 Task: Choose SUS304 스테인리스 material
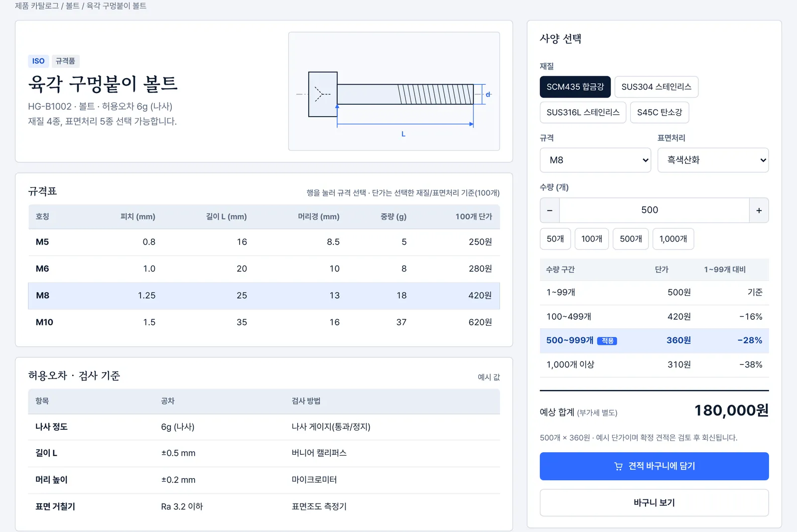pyautogui.click(x=656, y=87)
